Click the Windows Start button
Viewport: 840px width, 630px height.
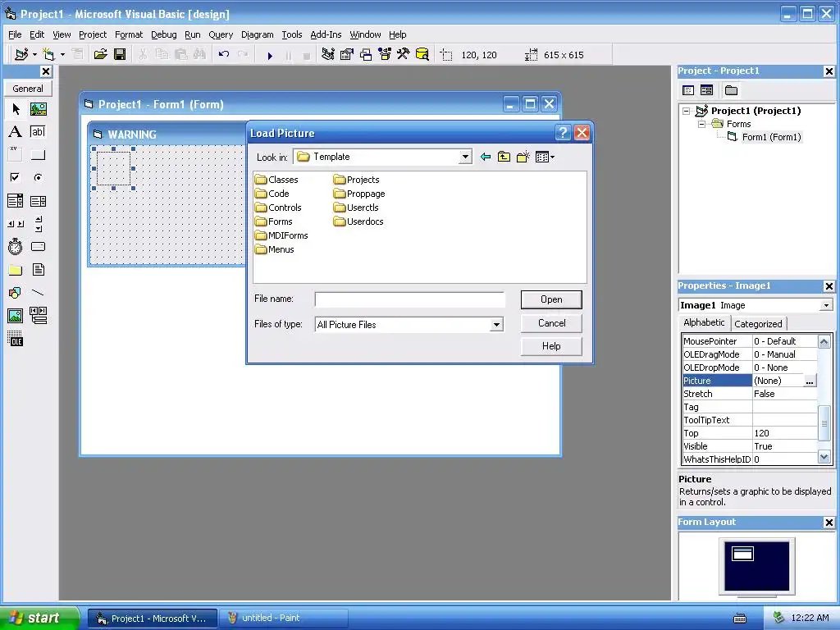(x=39, y=618)
